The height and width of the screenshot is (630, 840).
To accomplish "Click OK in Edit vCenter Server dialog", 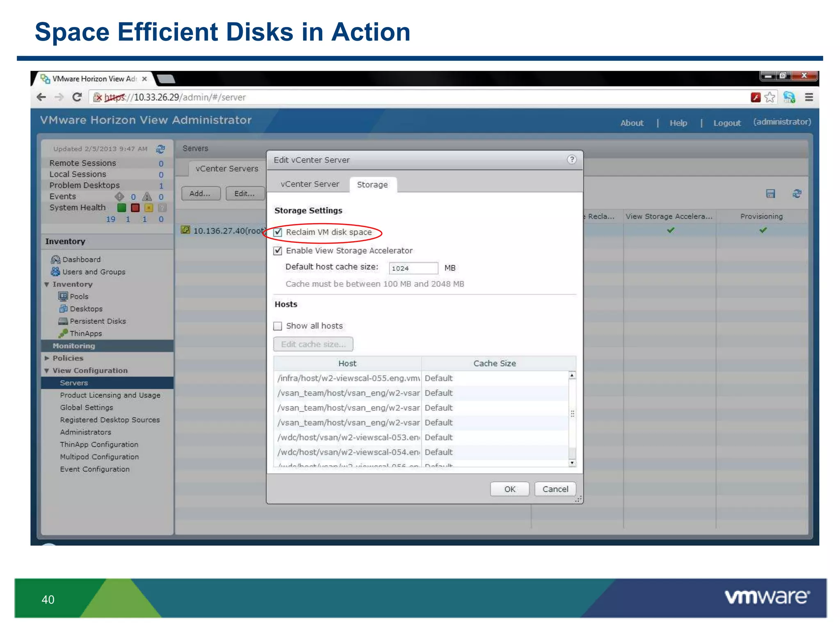I will 509,489.
